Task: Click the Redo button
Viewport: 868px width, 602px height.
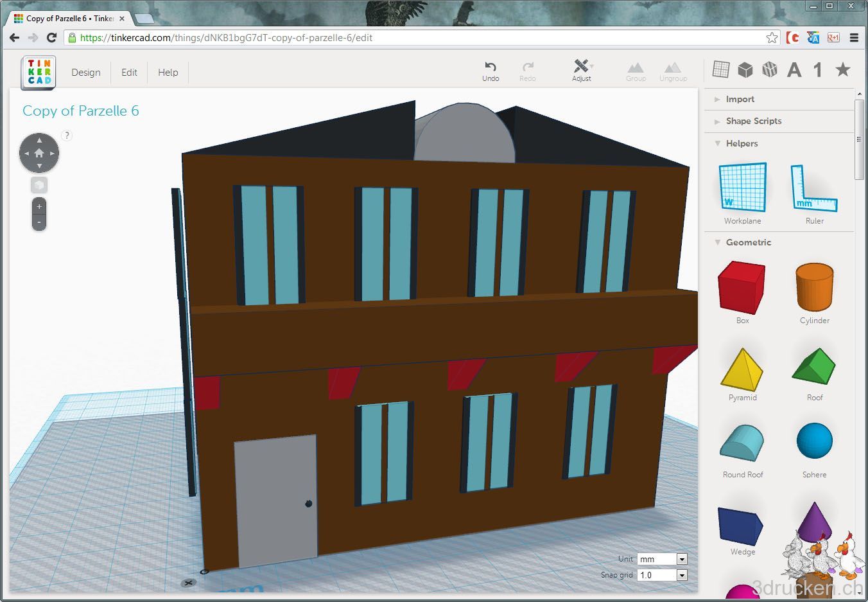Action: point(528,71)
